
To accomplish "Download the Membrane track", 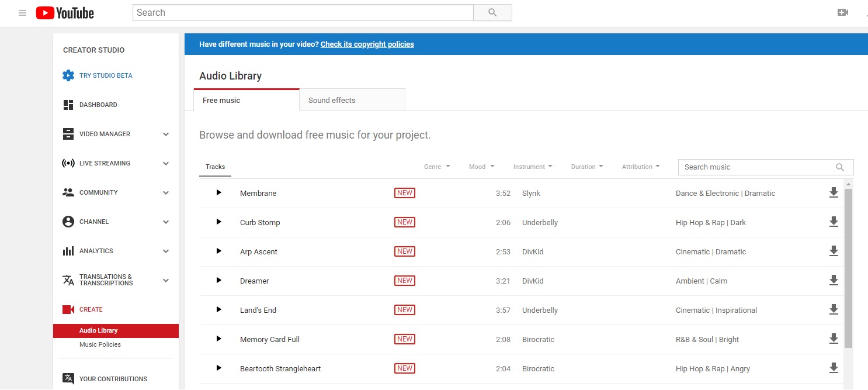I will 834,192.
